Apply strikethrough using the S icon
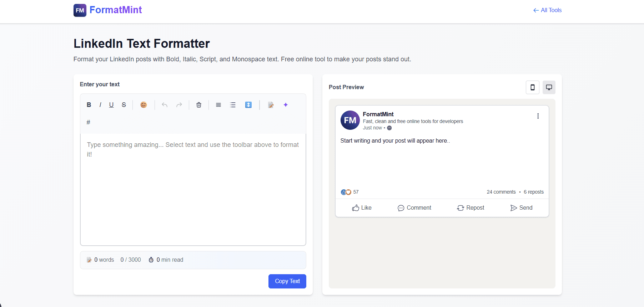This screenshot has height=307, width=644. 124,105
